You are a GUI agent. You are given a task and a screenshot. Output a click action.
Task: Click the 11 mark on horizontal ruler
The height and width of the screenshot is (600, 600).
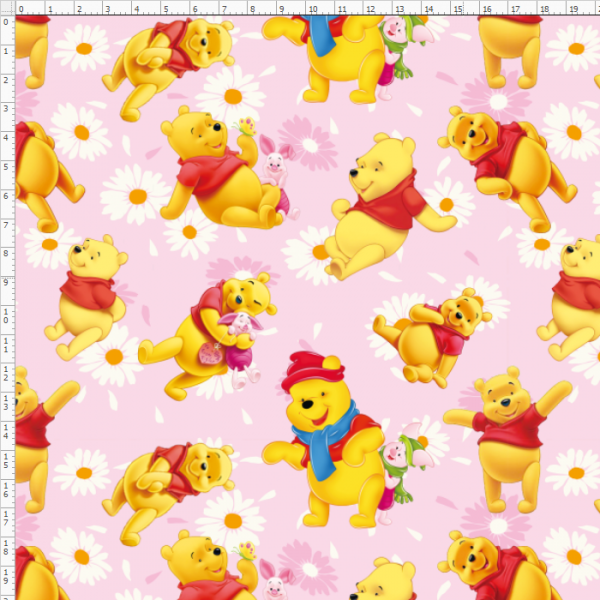point(342,9)
